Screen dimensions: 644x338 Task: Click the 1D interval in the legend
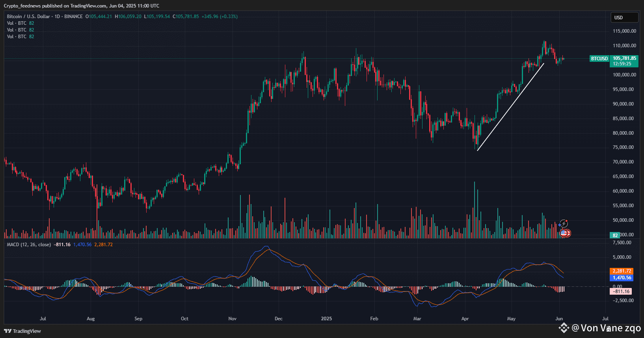57,17
